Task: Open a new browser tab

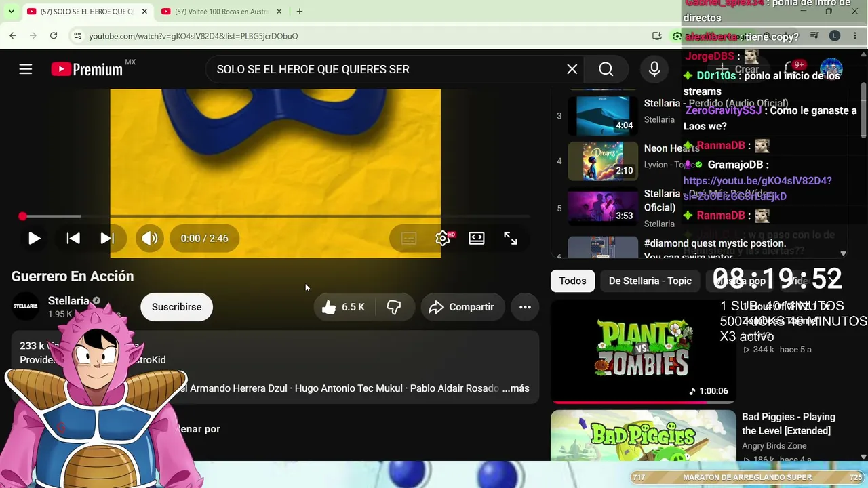Action: coord(300,12)
